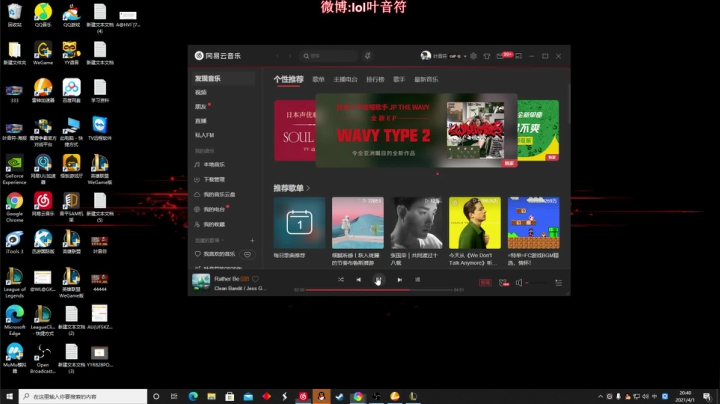
Task: Open the pink landscape playlist cover
Action: (358, 223)
